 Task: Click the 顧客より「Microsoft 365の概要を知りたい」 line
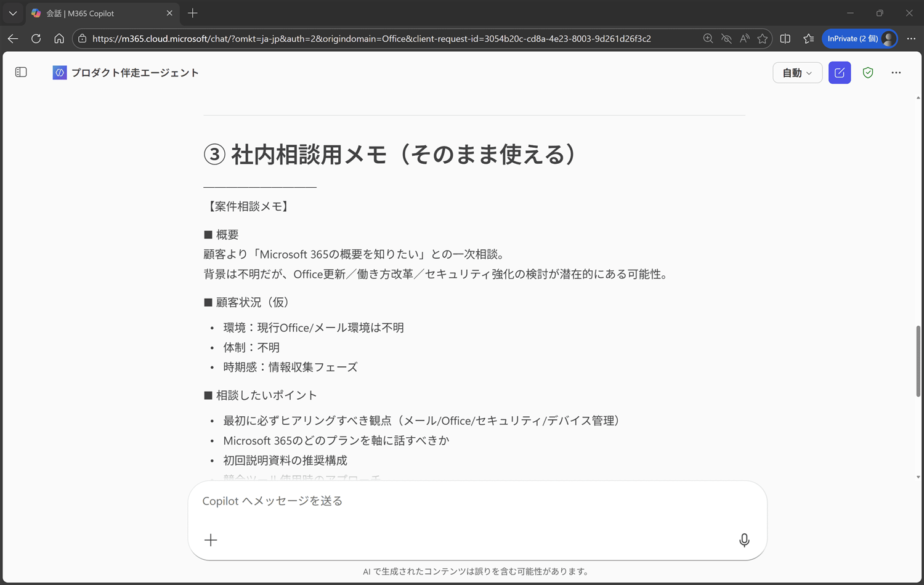coord(354,254)
